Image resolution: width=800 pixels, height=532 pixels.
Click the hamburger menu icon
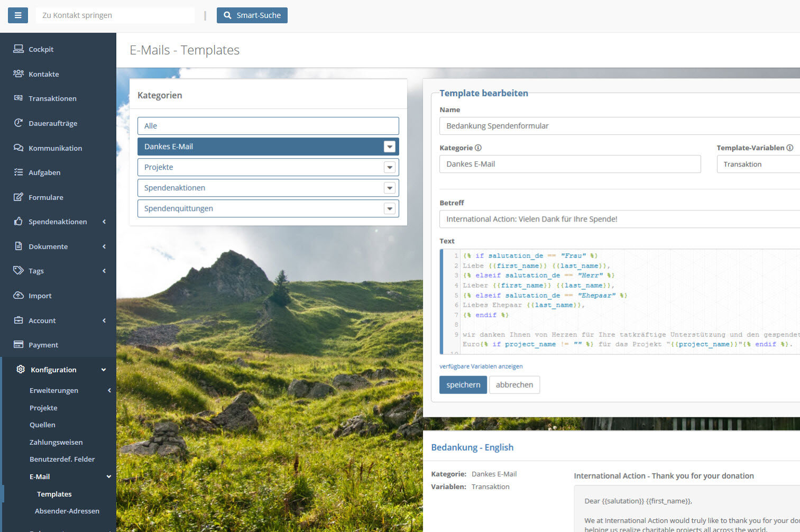click(17, 15)
